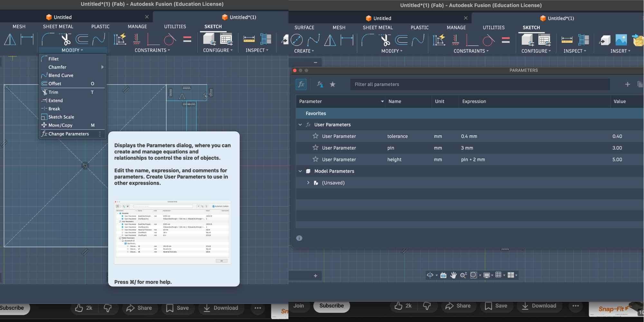Switch to the SURFACE tab
Screen dimensions: 644x322
tap(304, 27)
